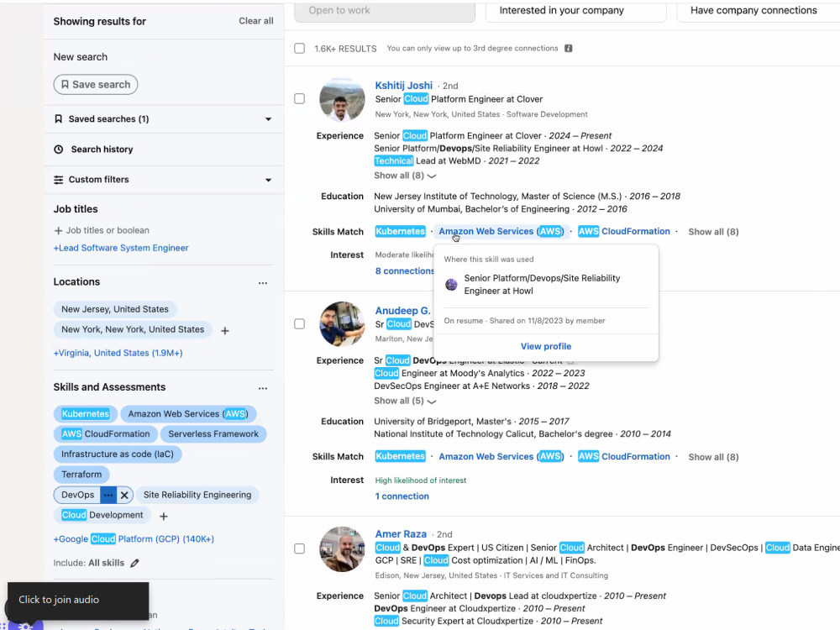Check the Amer Raza result checkbox
840x630 pixels.
click(x=300, y=549)
